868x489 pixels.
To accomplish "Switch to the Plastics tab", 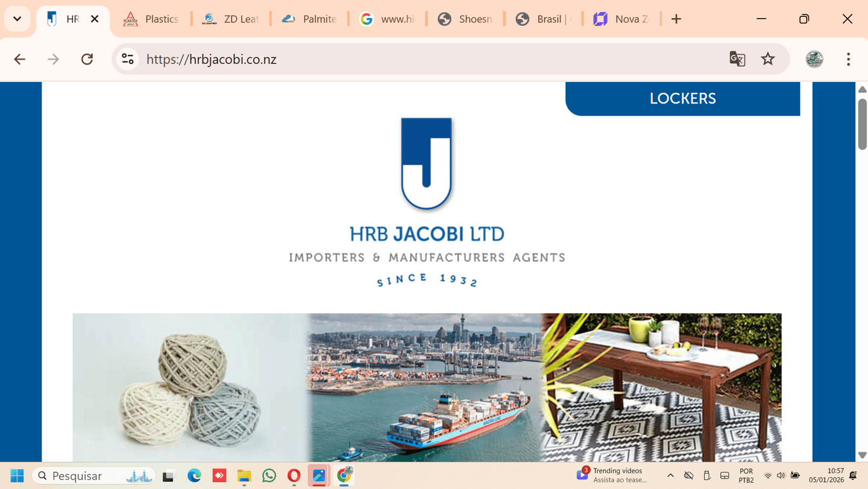I will 152,19.
